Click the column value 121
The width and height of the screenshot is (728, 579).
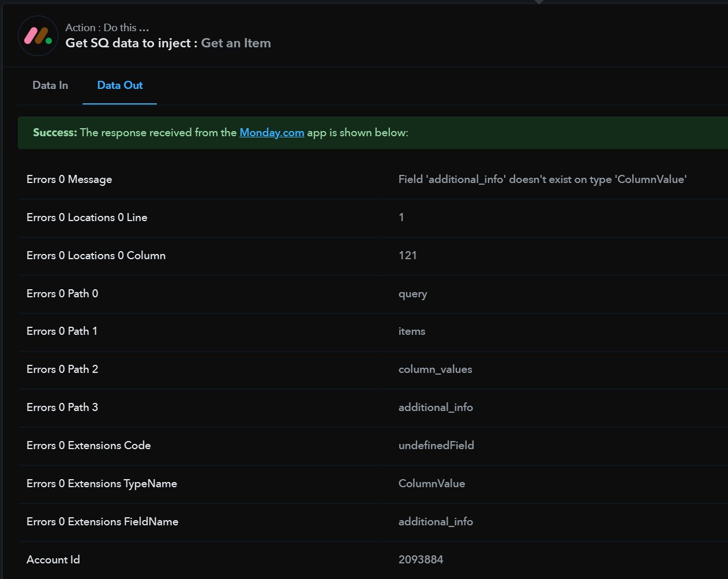[407, 256]
